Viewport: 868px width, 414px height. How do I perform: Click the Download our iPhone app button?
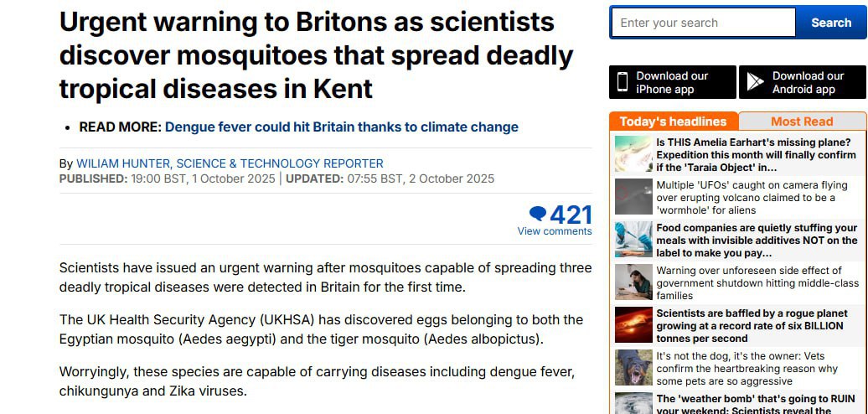[672, 82]
